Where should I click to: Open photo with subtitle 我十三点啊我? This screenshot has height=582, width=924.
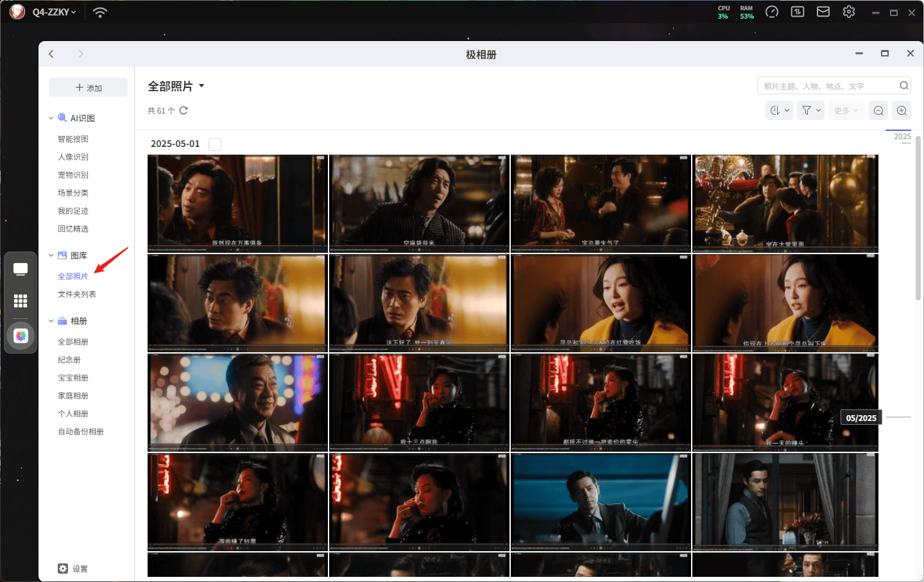[419, 402]
